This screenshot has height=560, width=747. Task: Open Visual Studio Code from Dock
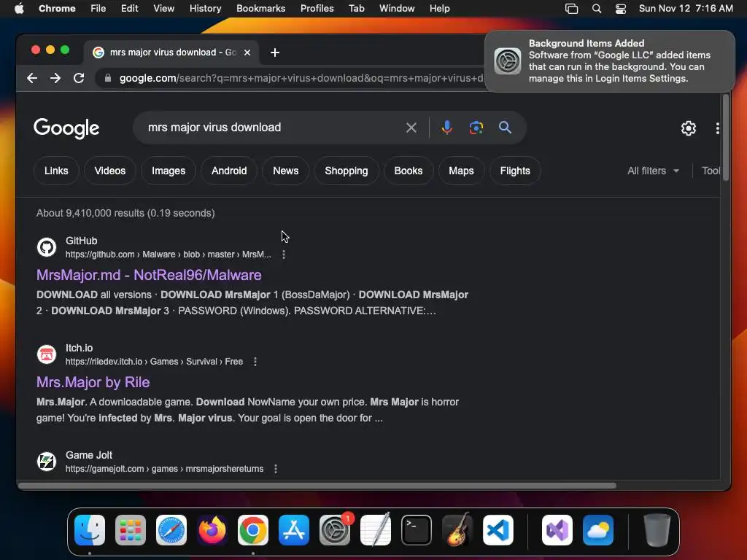(498, 530)
